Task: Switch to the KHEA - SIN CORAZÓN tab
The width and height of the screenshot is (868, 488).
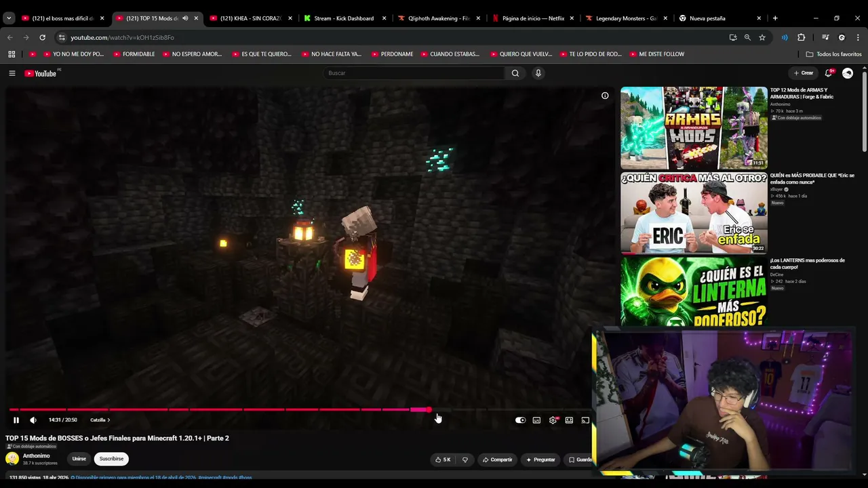Action: [x=251, y=18]
